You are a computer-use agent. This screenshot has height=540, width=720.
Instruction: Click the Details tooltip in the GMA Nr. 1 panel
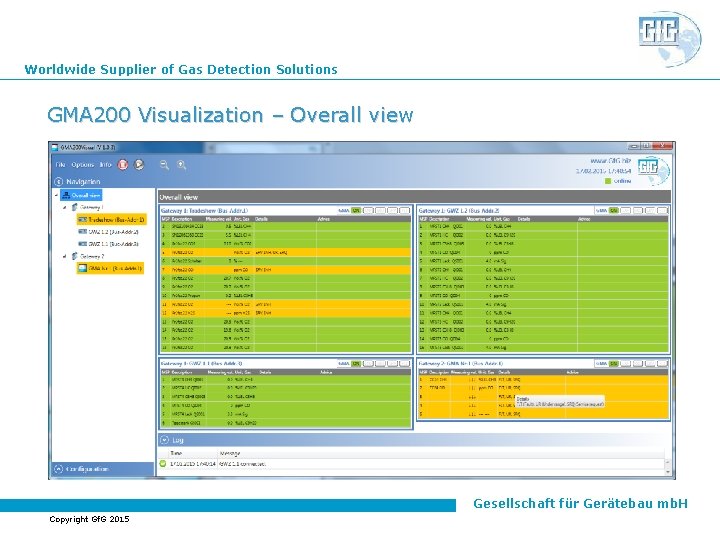tap(560, 401)
